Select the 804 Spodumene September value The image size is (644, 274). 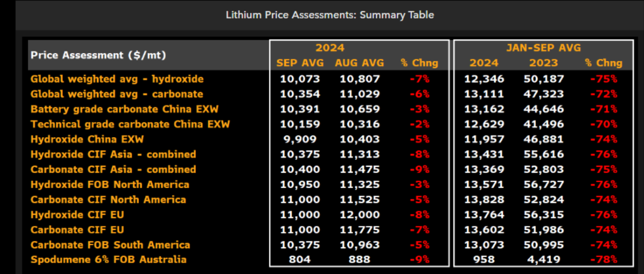[300, 260]
